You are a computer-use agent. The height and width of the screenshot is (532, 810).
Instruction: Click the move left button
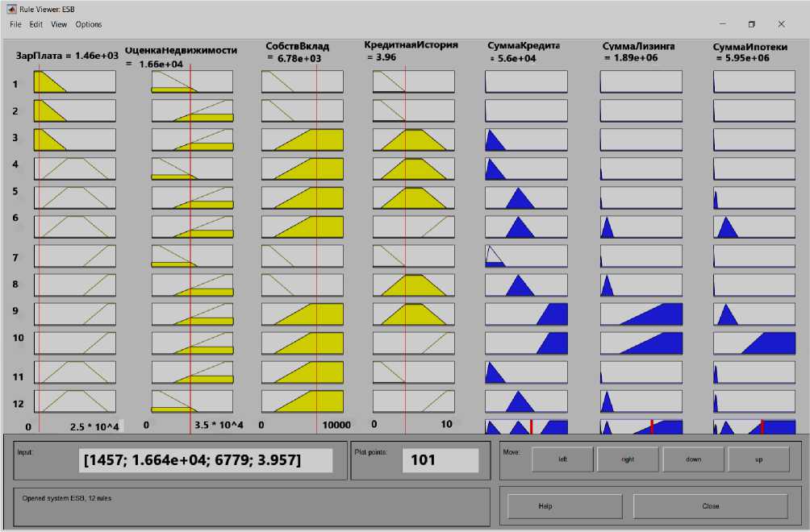562,459
